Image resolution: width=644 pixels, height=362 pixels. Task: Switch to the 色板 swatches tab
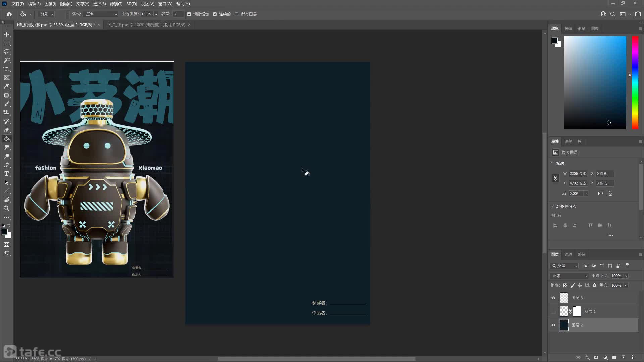[x=568, y=28]
